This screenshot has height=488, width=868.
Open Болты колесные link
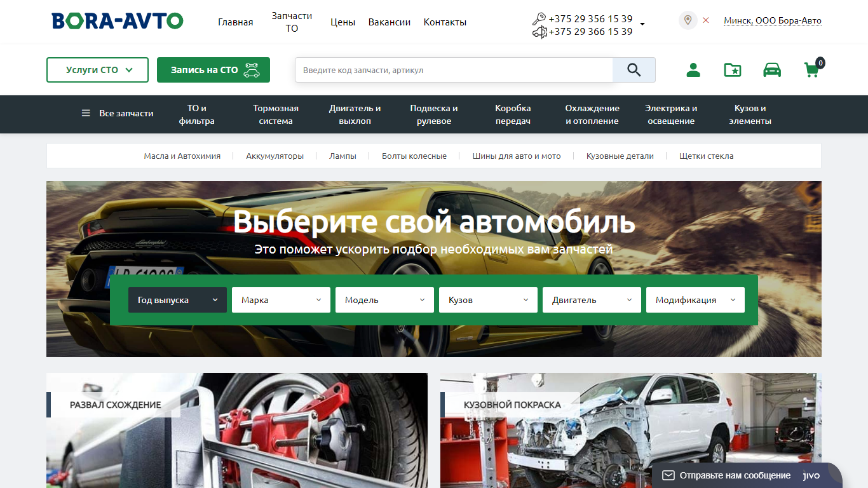[x=414, y=156]
